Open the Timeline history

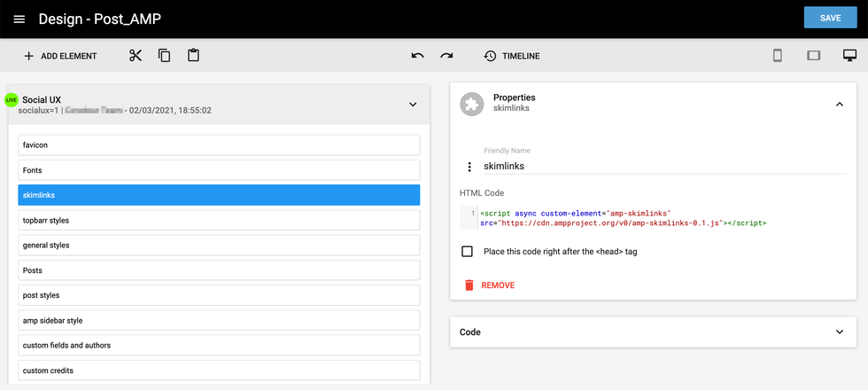(511, 56)
